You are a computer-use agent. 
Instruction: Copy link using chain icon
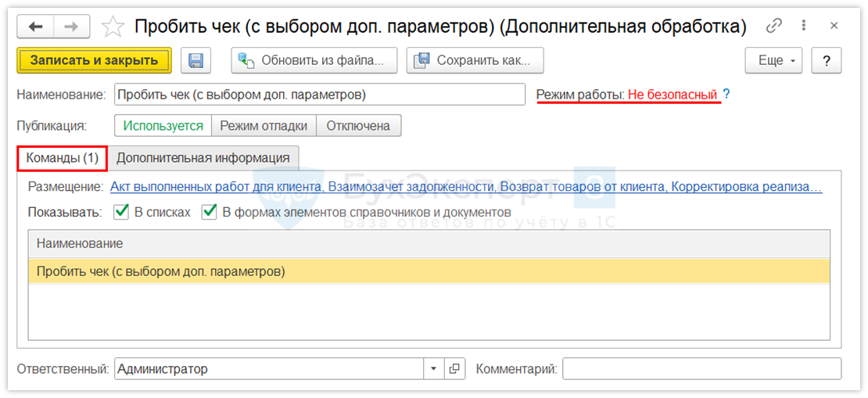point(774,26)
